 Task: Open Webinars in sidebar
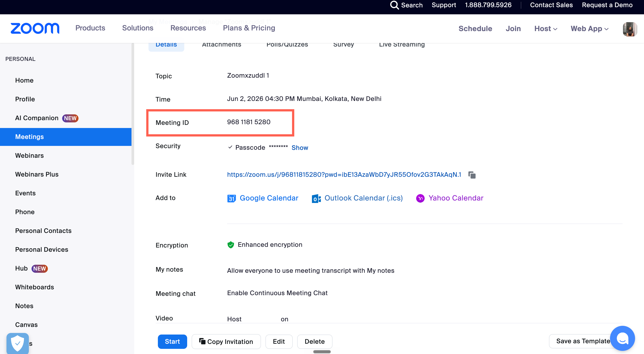tap(30, 156)
